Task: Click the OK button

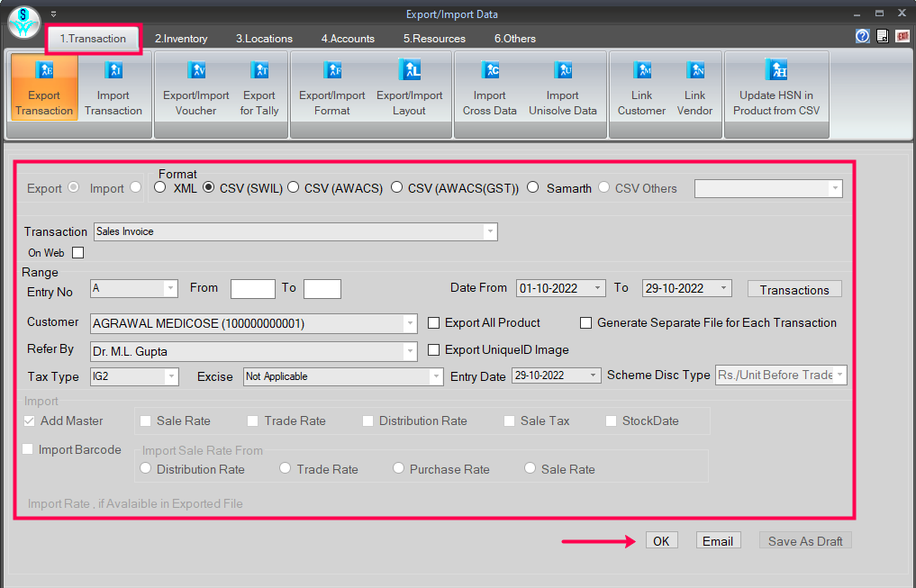Action: tap(661, 540)
